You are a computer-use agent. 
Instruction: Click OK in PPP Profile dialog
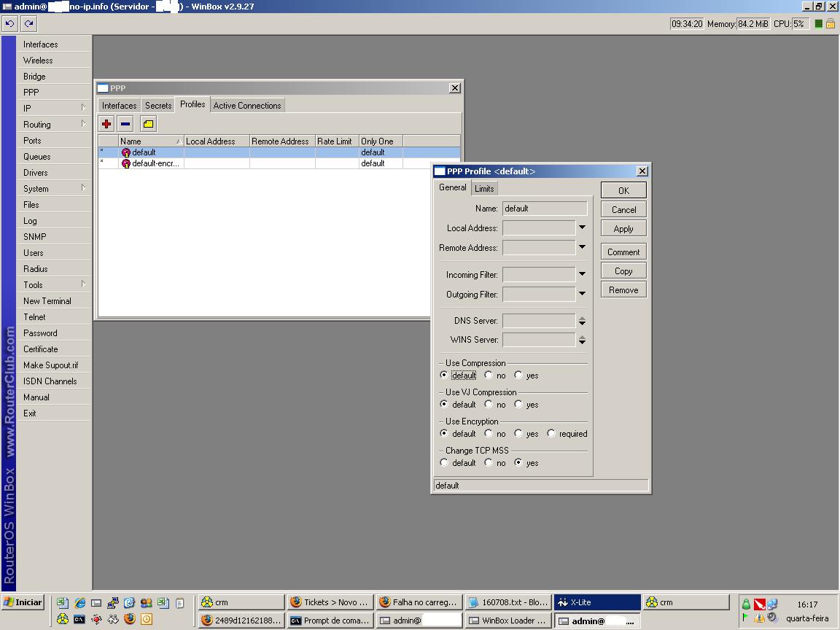click(623, 191)
